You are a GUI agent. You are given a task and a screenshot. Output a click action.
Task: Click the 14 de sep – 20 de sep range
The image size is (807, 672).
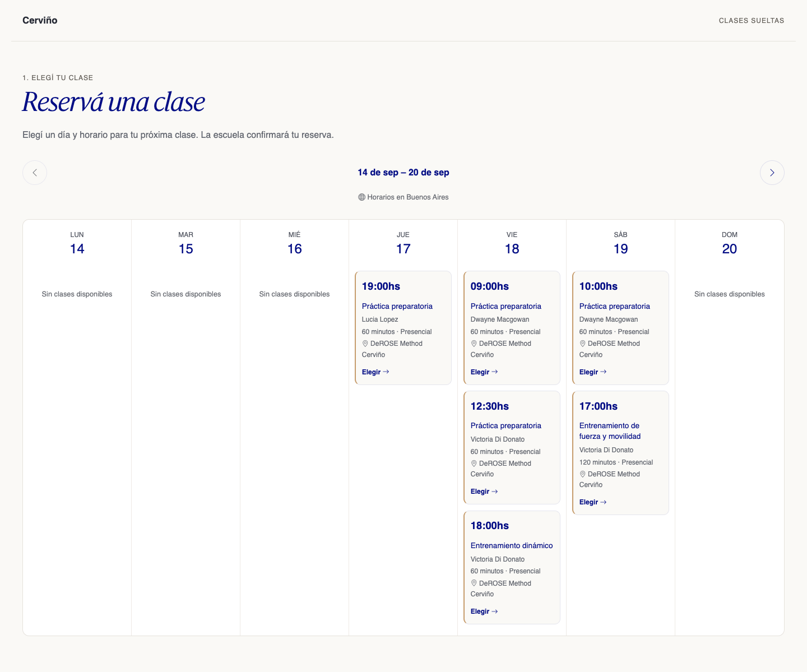click(403, 173)
